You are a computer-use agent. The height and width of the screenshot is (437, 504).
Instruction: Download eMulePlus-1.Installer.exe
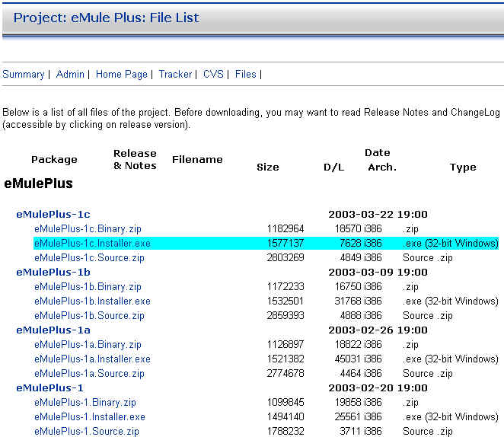click(x=89, y=417)
